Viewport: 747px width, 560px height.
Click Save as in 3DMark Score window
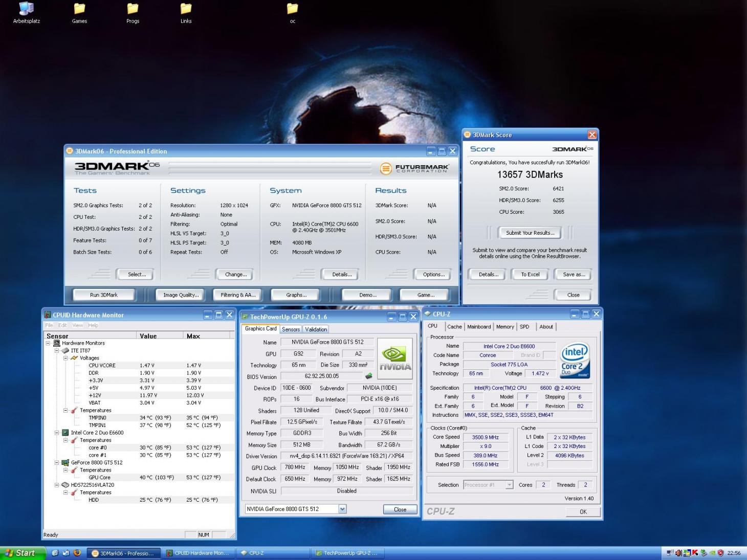(x=574, y=275)
